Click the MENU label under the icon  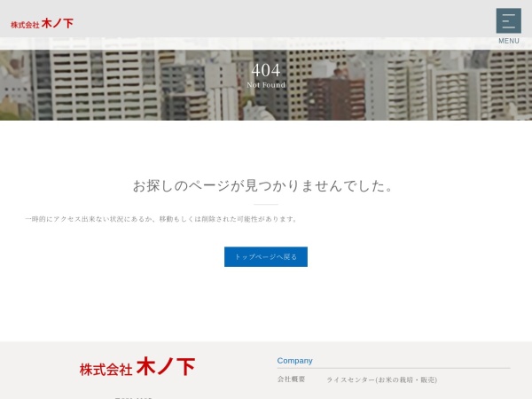point(509,41)
